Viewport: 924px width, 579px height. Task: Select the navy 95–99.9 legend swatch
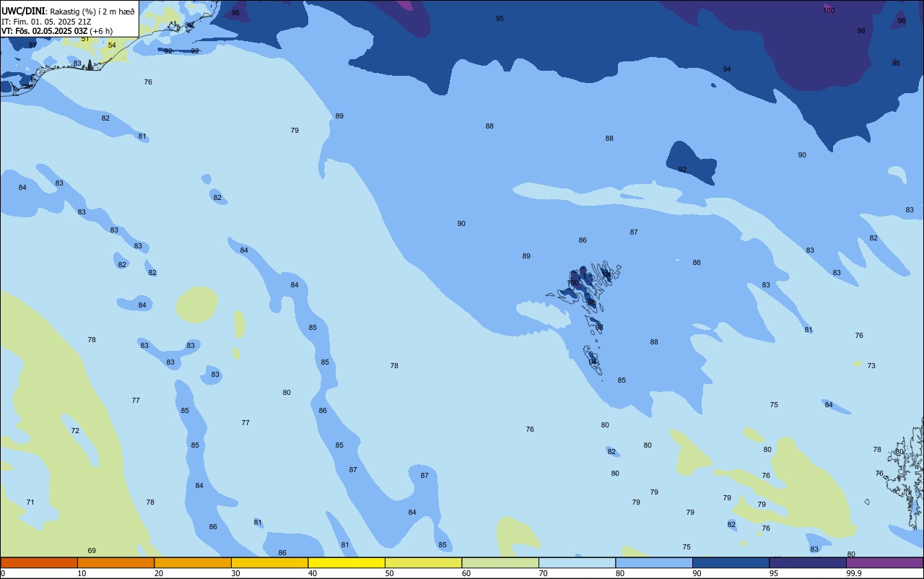[808, 562]
